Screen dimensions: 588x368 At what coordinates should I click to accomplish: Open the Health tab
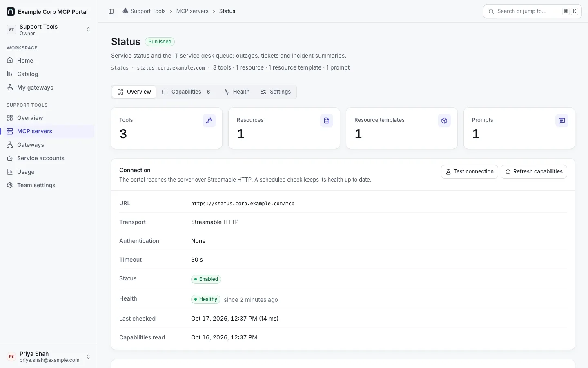click(x=236, y=92)
